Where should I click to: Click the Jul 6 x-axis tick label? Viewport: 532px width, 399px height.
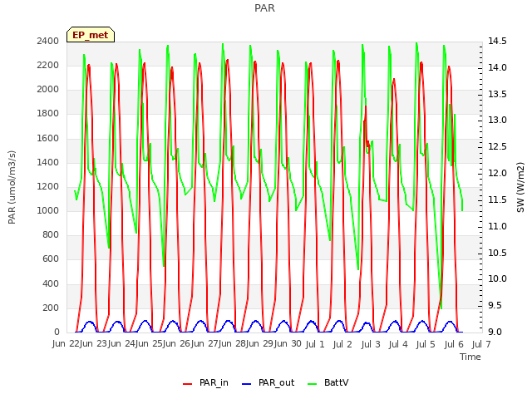[x=454, y=344]
